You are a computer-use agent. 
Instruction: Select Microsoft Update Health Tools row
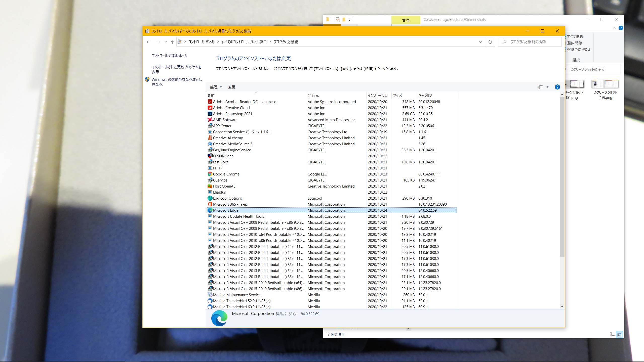pos(332,216)
